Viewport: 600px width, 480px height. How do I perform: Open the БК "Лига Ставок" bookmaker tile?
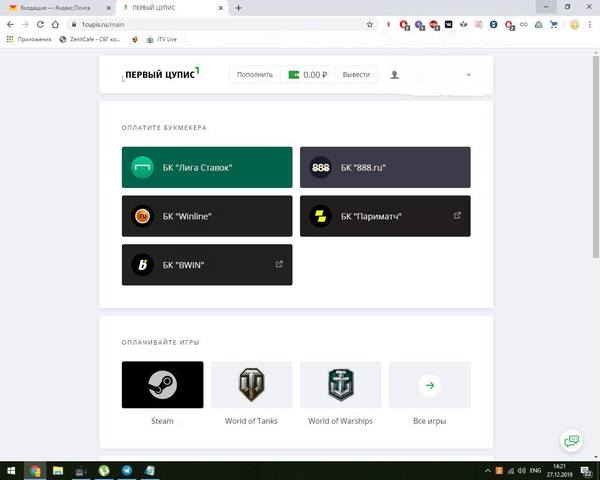pos(207,167)
